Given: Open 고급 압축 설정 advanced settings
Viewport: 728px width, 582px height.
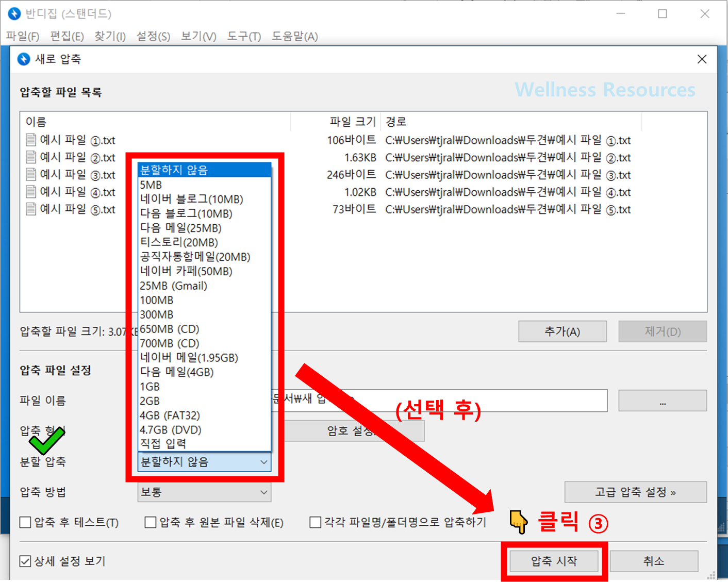Looking at the screenshot, I should tap(636, 492).
